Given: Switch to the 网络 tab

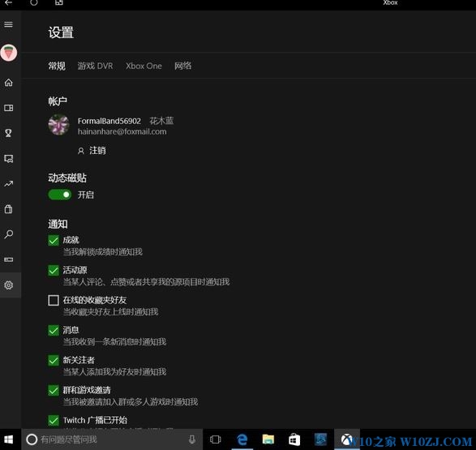Looking at the screenshot, I should [x=182, y=66].
